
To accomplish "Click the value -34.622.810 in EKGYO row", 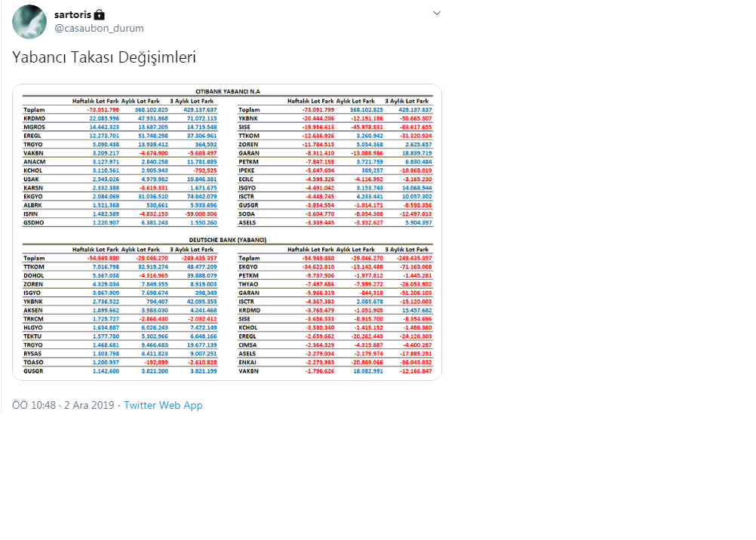I will tap(318, 267).
